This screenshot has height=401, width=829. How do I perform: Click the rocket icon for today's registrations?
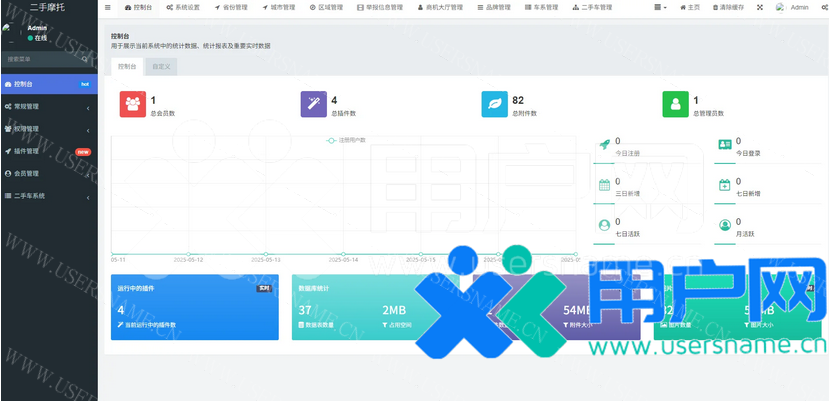pyautogui.click(x=604, y=146)
